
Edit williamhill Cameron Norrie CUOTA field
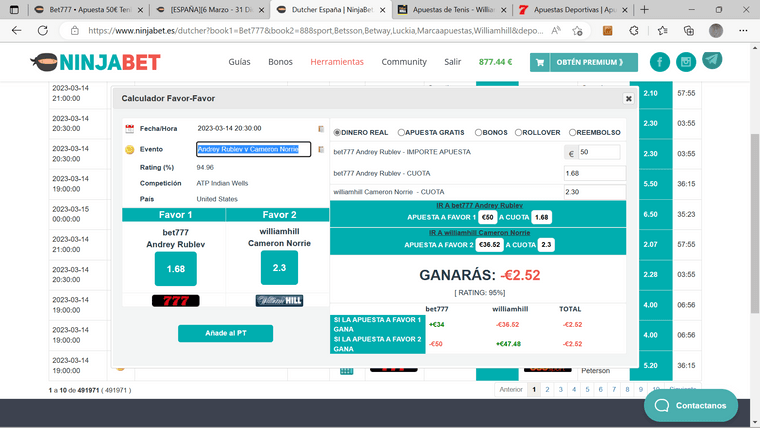[x=595, y=192]
